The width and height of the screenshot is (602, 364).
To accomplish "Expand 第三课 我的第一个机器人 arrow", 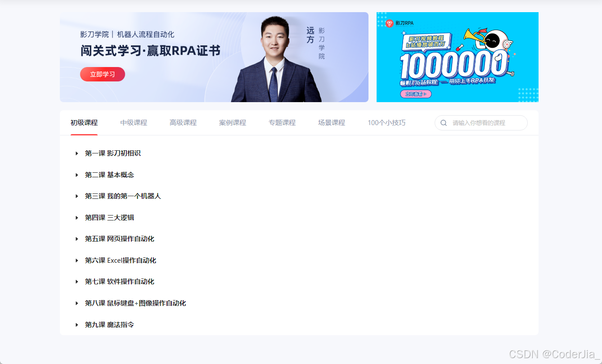I will (77, 196).
